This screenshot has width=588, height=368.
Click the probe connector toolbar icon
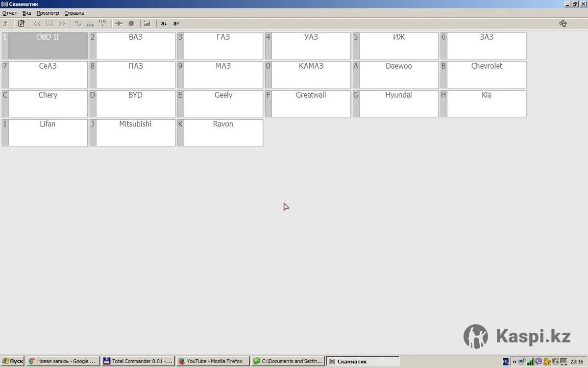coord(119,24)
